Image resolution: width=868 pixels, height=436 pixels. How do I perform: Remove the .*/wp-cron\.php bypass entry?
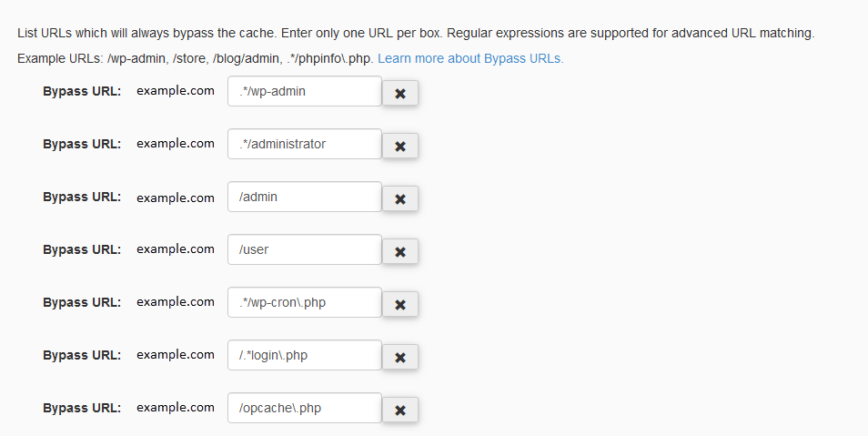(x=399, y=304)
